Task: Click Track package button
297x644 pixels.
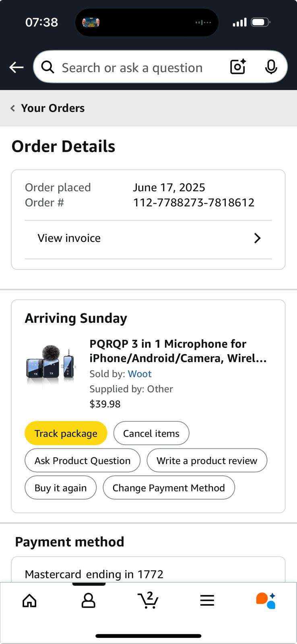Action: point(66,433)
